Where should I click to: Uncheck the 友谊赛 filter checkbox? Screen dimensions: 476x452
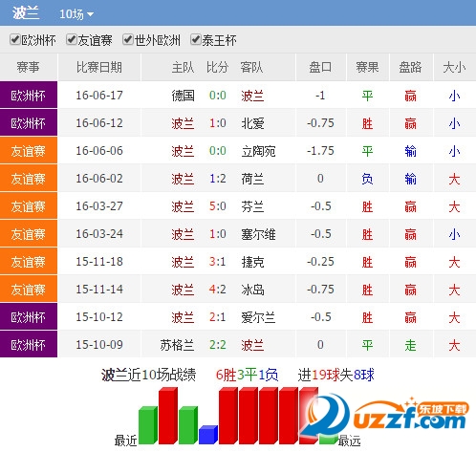[x=72, y=40]
